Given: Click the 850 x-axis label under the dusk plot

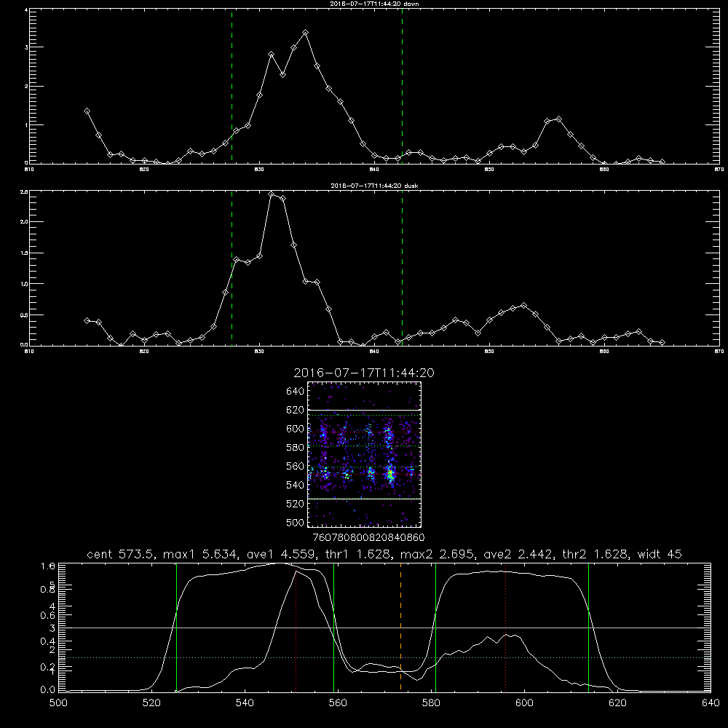Looking at the screenshot, I should pyautogui.click(x=489, y=352).
